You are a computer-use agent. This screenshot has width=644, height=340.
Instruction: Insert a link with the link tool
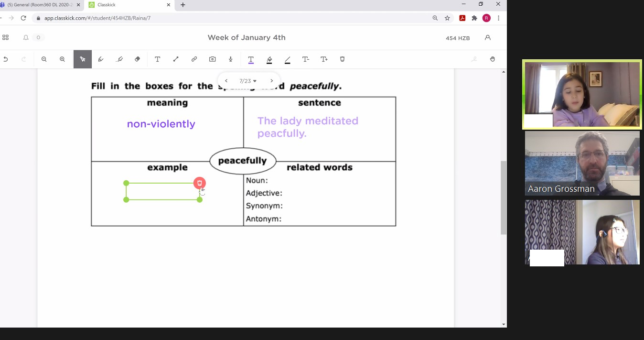pos(194,59)
